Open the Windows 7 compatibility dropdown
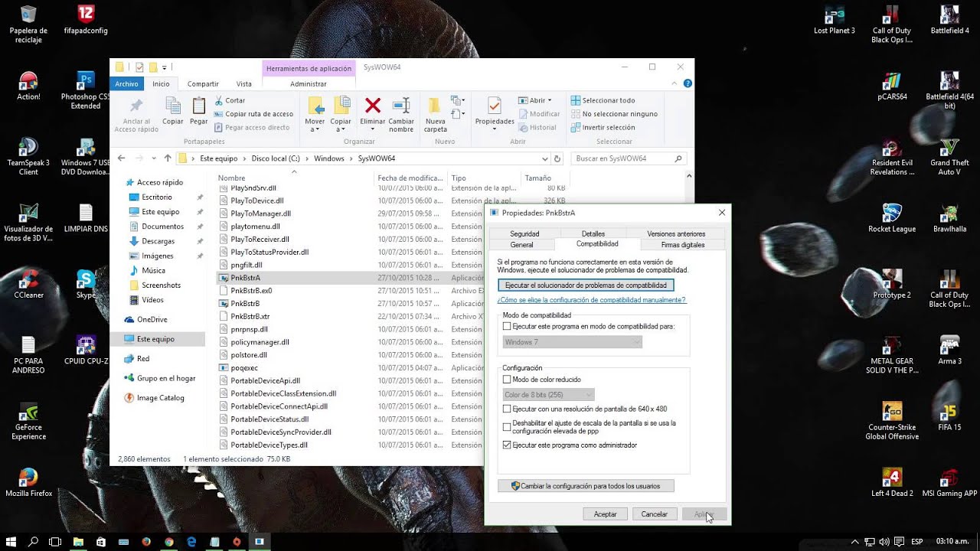 (573, 342)
